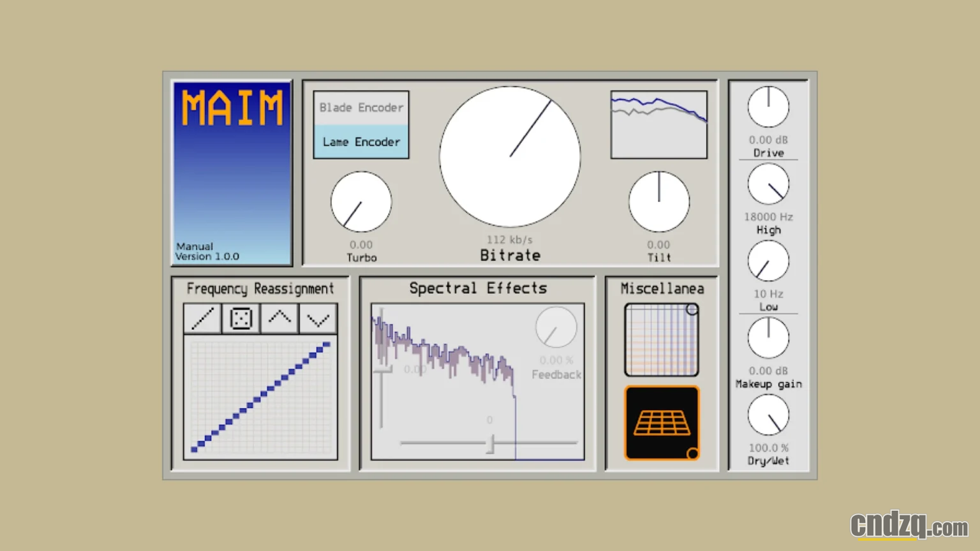Click the 0.00 dB Drive value
Image resolution: width=980 pixels, height=551 pixels.
coord(768,140)
